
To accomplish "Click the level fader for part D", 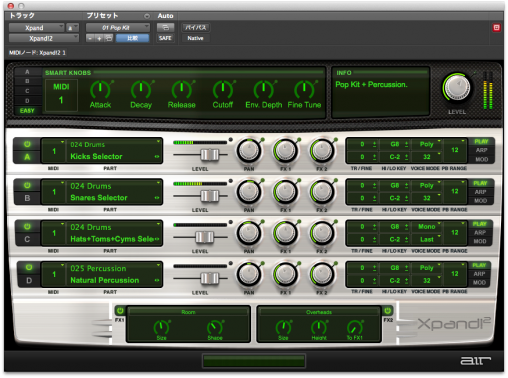I will (x=210, y=278).
